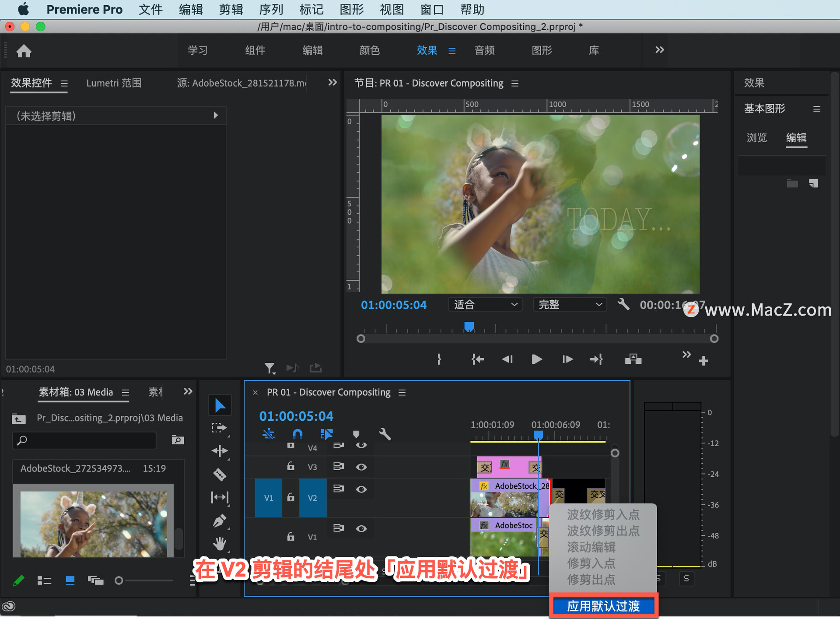Open the Program monitor settings wrench
The height and width of the screenshot is (619, 840).
[x=623, y=304]
